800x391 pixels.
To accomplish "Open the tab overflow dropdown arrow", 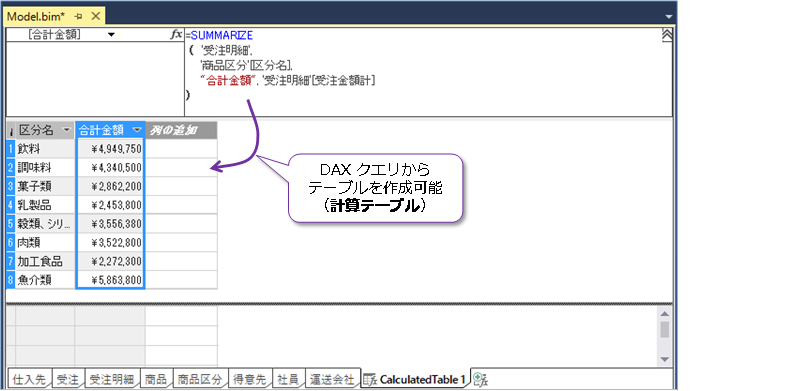I will [669, 17].
